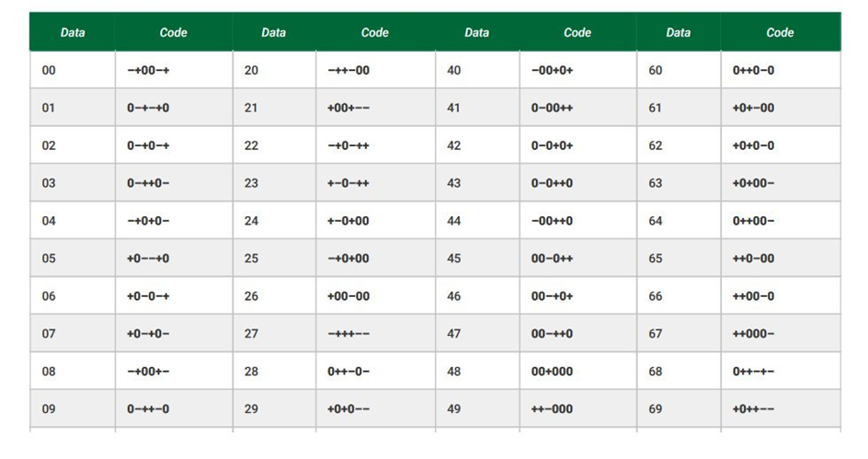Click the first Data column header

tap(73, 33)
